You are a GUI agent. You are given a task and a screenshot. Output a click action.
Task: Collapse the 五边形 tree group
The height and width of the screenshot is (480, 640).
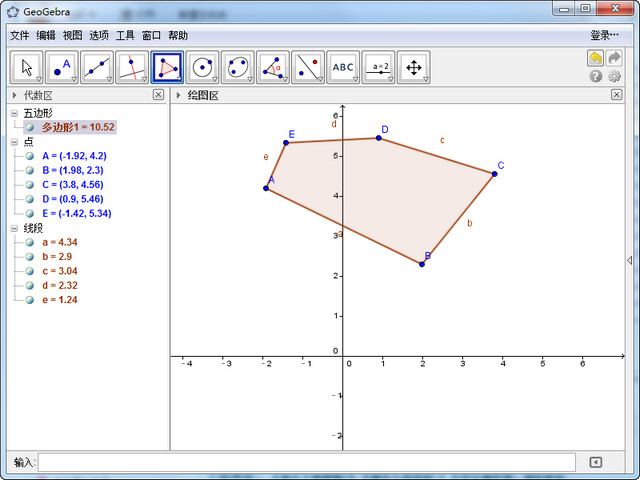point(14,113)
